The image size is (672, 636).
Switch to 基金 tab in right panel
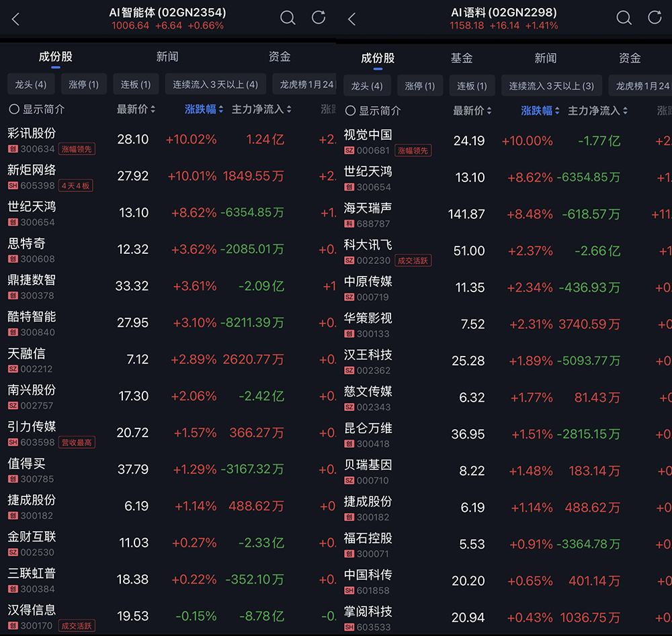pos(462,58)
